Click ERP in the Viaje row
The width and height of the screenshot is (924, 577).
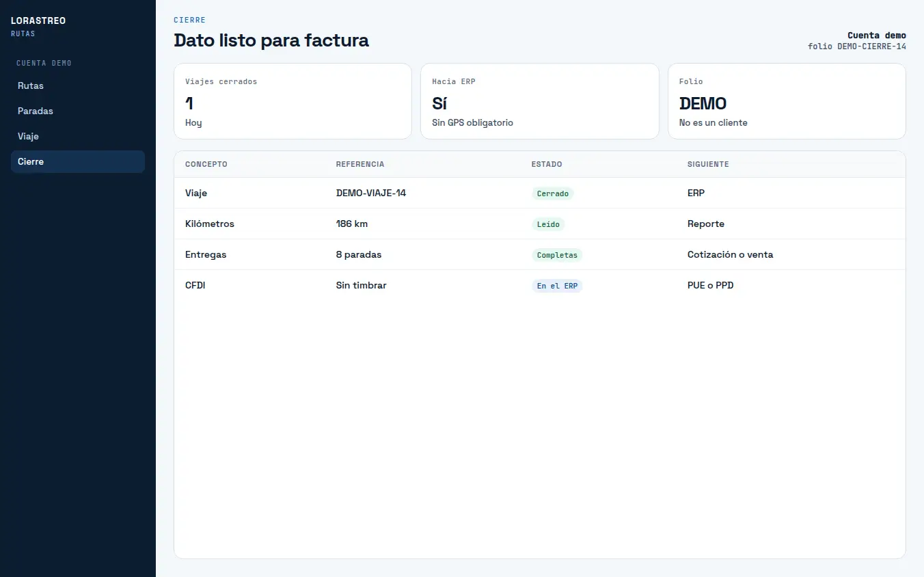pos(696,193)
